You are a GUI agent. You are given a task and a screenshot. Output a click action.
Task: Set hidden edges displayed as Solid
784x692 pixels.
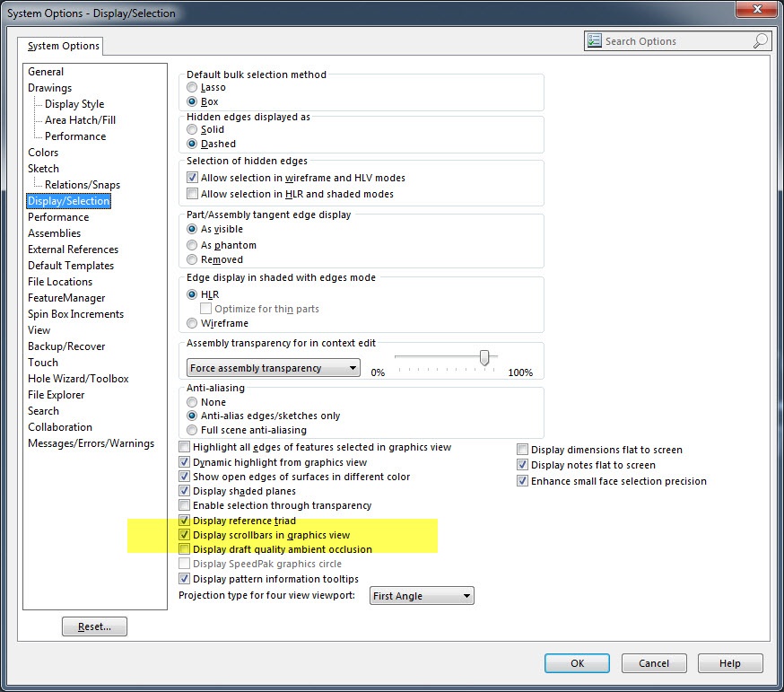coord(192,129)
